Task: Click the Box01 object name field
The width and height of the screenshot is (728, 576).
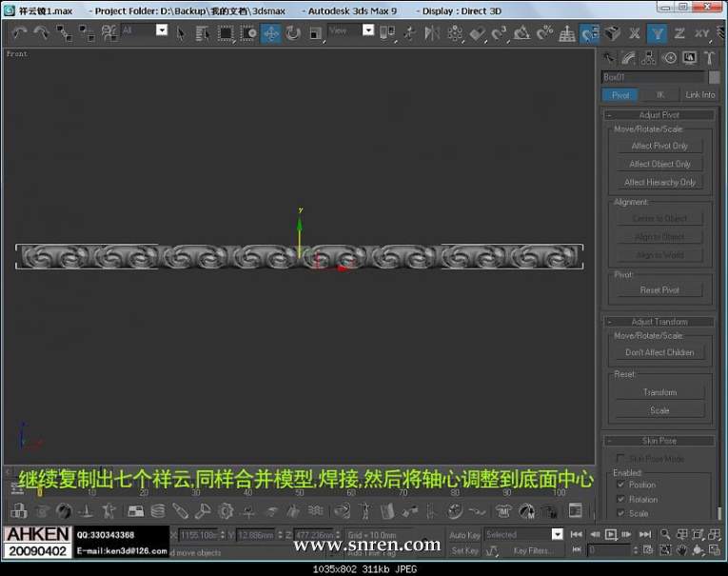Action: click(x=654, y=77)
